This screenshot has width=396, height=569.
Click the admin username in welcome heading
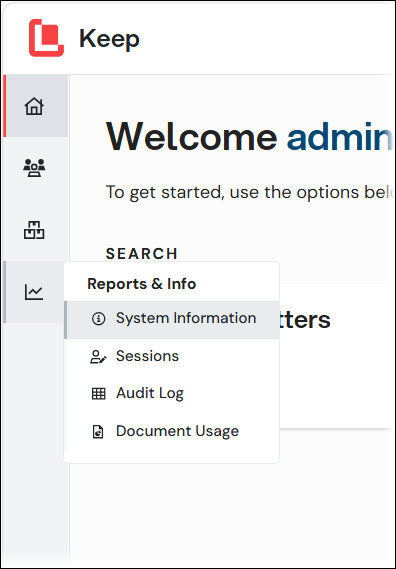click(340, 137)
